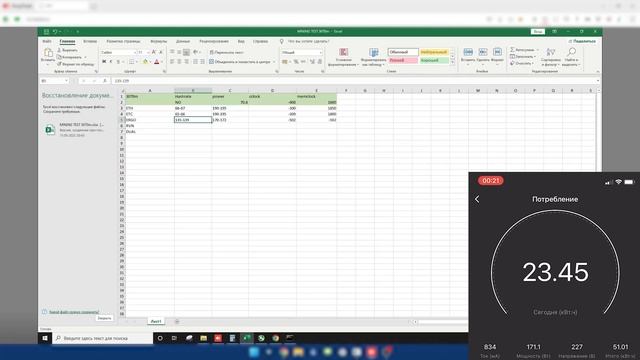Toggle Merge and Center option
Image resolution: width=640 pixels, height=360 pixels.
click(x=240, y=62)
